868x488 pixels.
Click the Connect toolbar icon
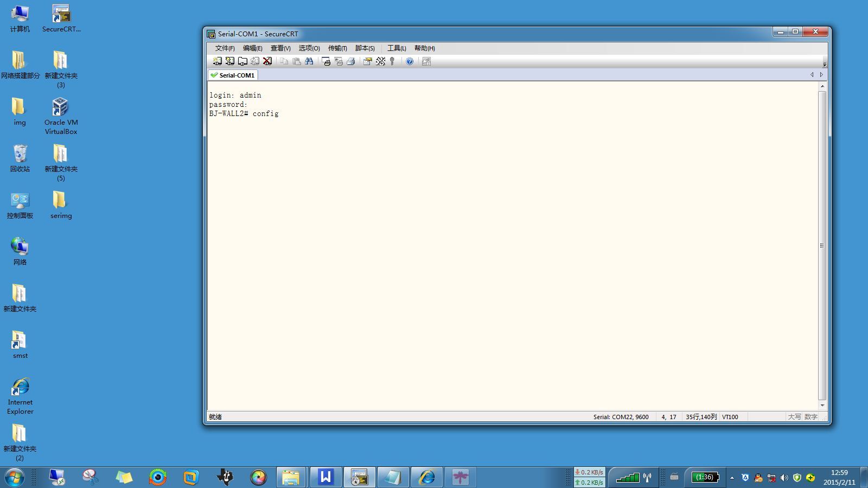(x=218, y=61)
